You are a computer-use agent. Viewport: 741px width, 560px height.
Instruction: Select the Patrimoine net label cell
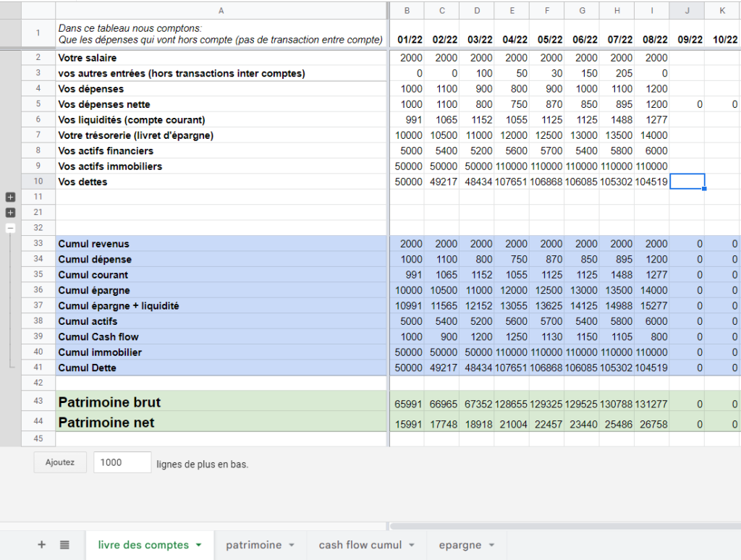pos(221,423)
